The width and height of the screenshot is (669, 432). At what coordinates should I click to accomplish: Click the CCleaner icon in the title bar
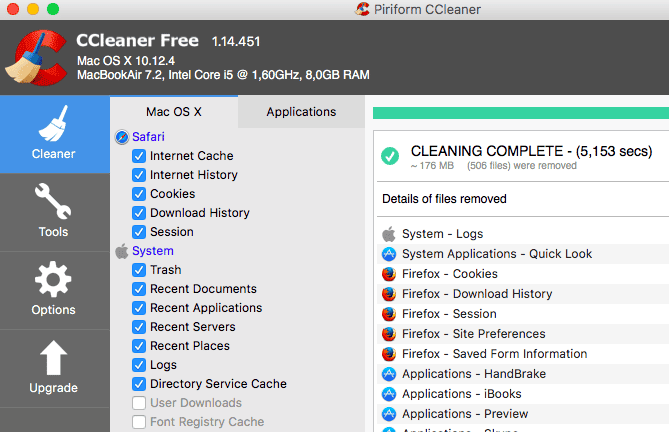tap(362, 9)
